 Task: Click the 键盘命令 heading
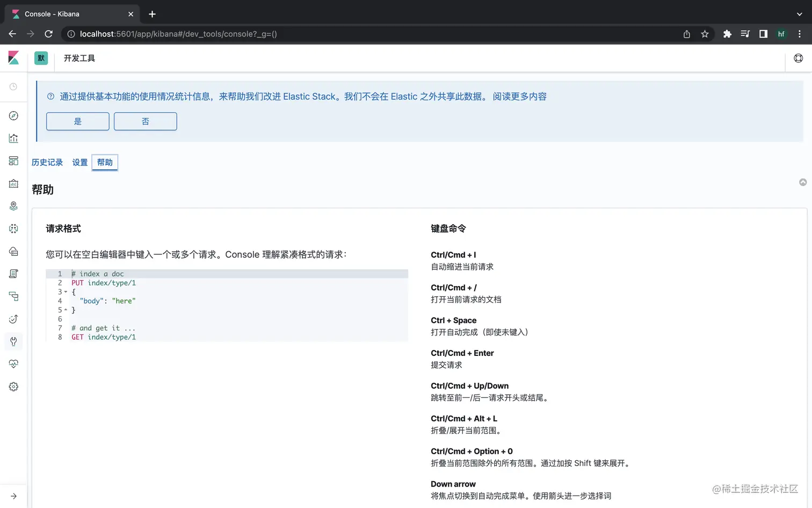click(x=448, y=228)
